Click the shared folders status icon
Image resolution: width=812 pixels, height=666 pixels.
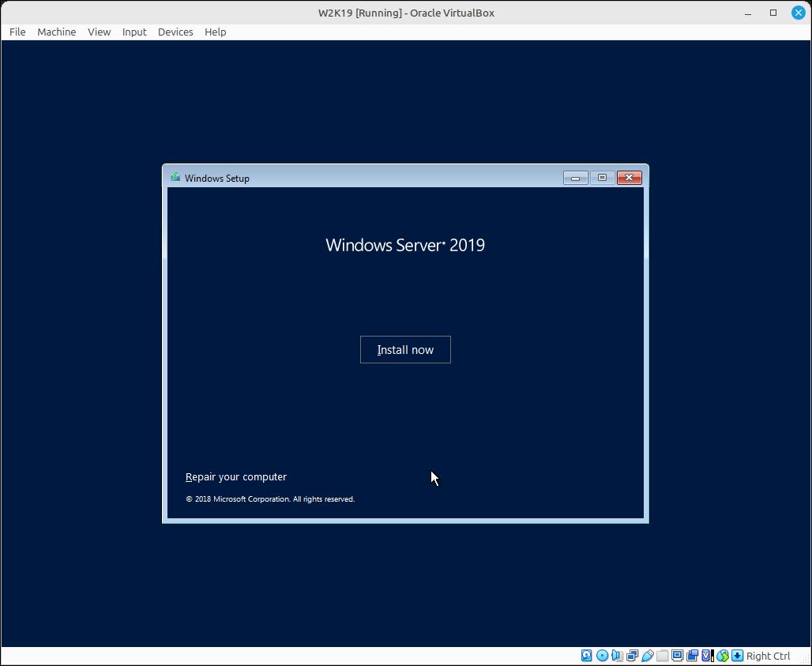663,656
